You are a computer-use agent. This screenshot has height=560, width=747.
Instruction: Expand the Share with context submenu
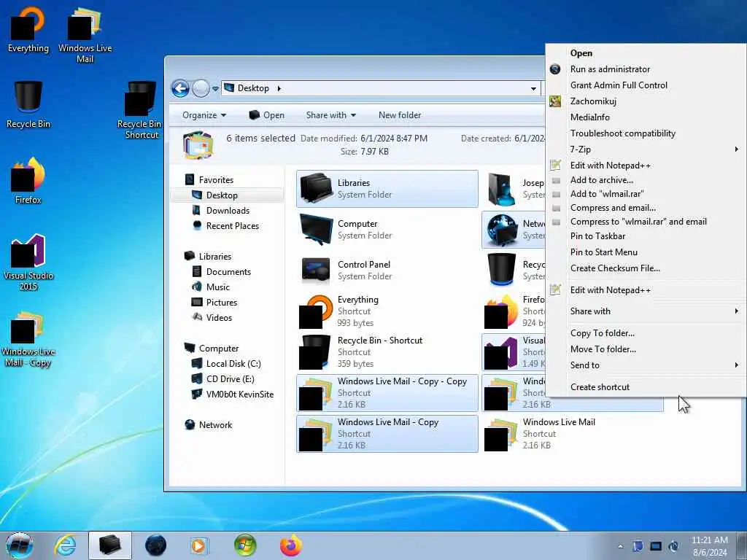click(x=647, y=311)
